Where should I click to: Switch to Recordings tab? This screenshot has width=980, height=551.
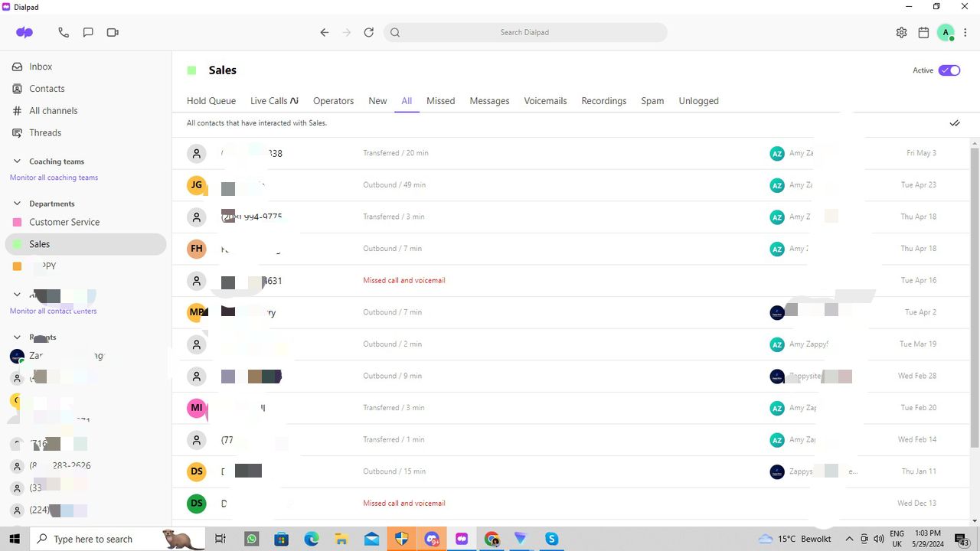pos(603,101)
